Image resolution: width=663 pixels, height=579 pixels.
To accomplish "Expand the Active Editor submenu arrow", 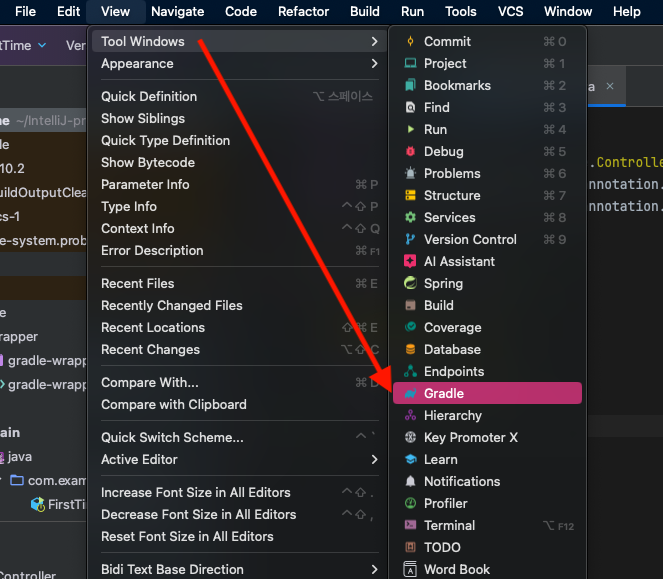I will pyautogui.click(x=374, y=459).
